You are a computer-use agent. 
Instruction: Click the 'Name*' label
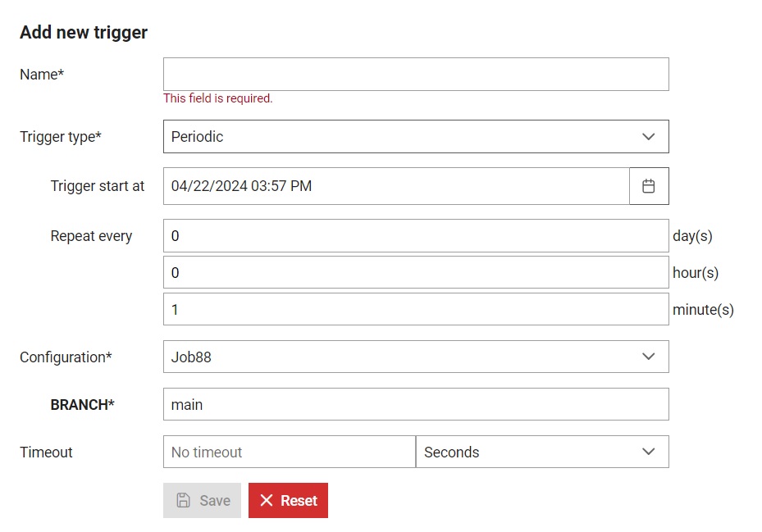(x=42, y=75)
